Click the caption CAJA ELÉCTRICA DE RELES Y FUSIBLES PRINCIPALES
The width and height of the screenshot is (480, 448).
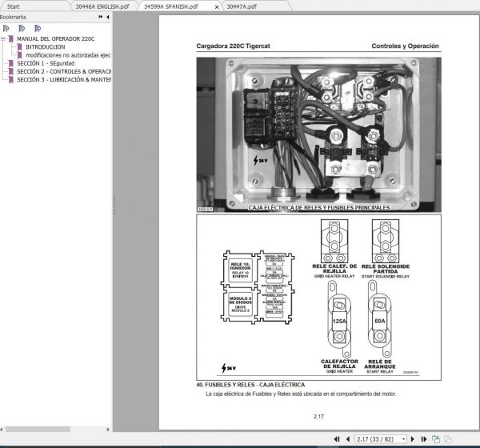coord(319,208)
